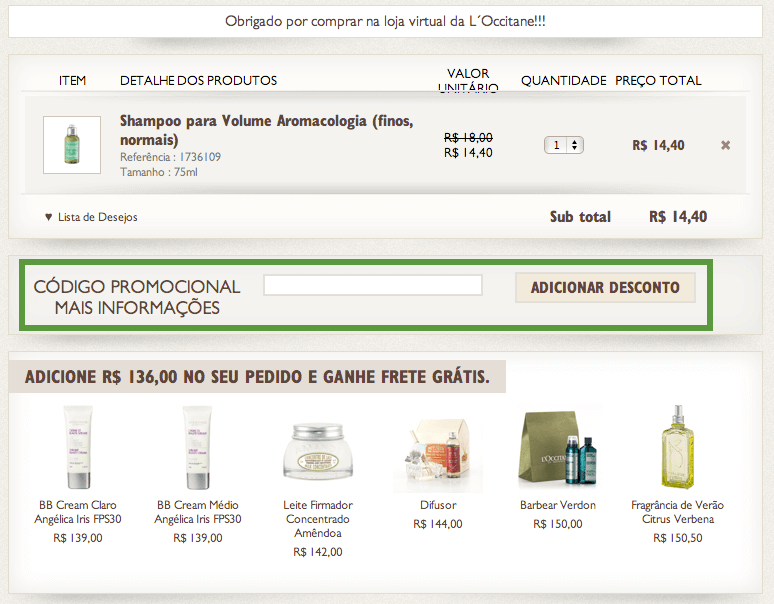Select the BB Cream Médio Angélica Iris product image
This screenshot has width=774, height=604.
coord(197,447)
